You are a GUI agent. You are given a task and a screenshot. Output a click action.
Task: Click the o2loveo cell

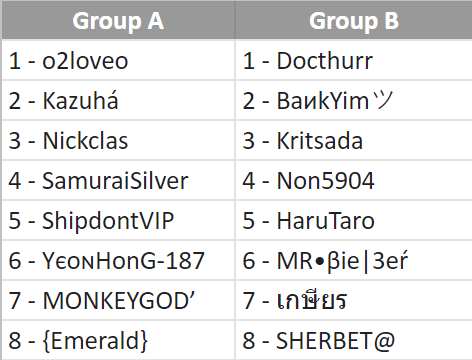coord(118,60)
